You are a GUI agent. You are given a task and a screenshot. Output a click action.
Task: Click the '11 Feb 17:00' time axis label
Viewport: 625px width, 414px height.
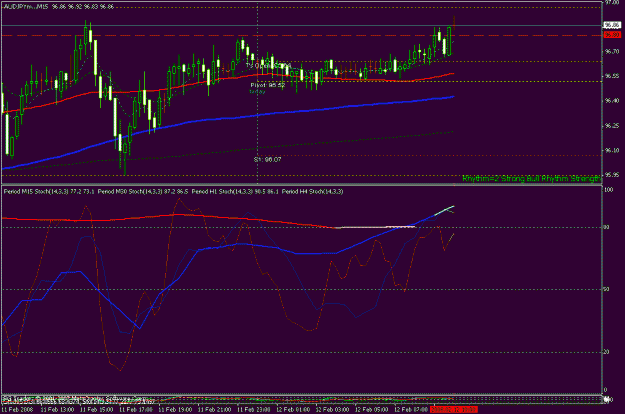136,410
